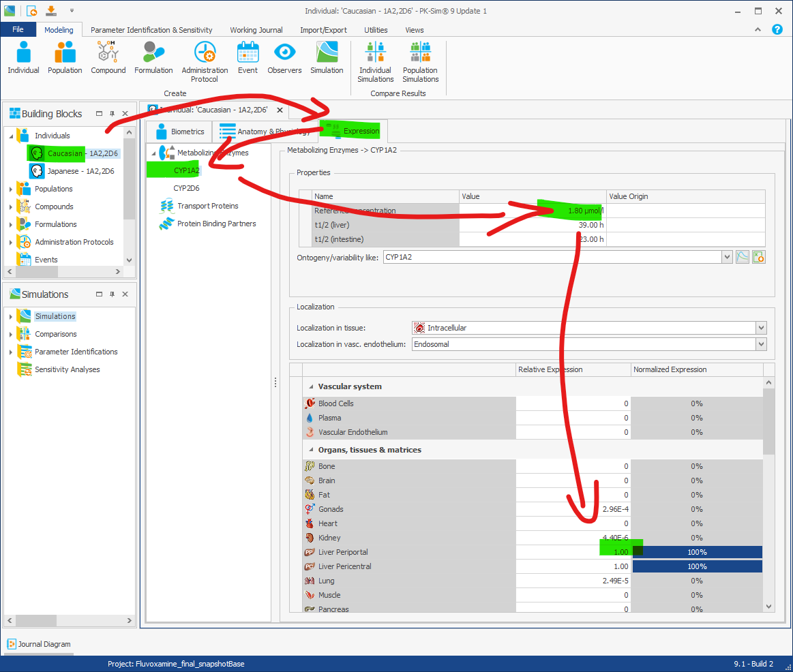Open Population Simulations comparison
The width and height of the screenshot is (793, 672).
420,61
